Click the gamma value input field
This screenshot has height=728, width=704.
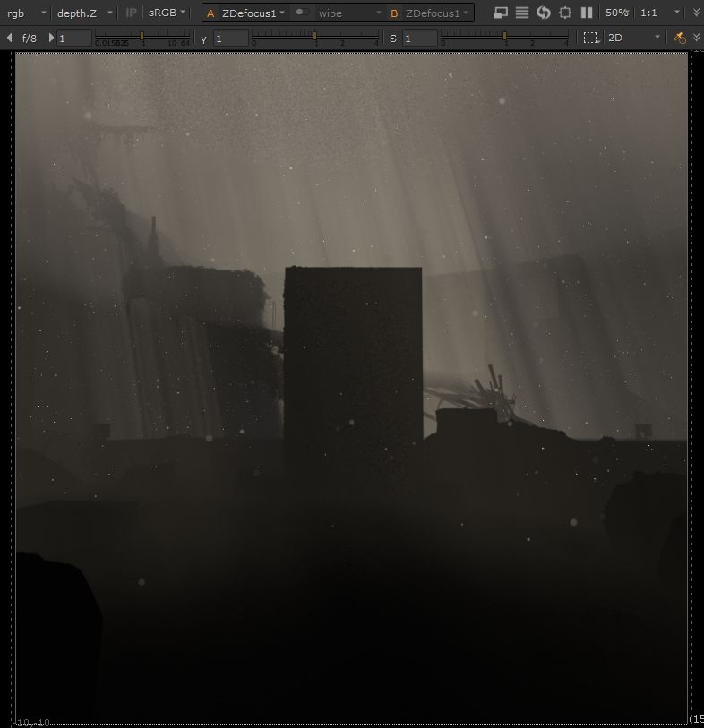click(x=230, y=38)
